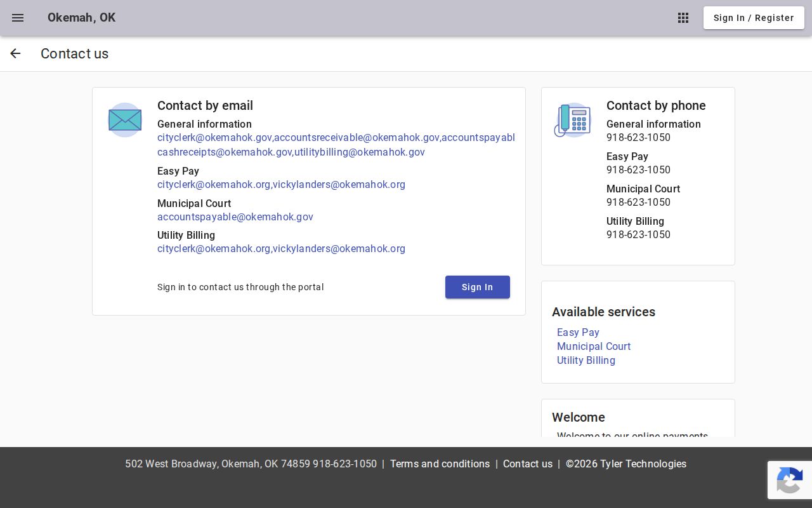Screen dimensions: 812x508
Task: Follow the Contact us footer link
Action: click(528, 464)
